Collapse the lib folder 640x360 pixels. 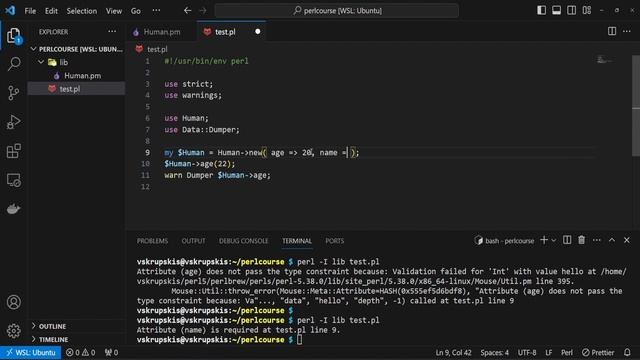point(76,62)
